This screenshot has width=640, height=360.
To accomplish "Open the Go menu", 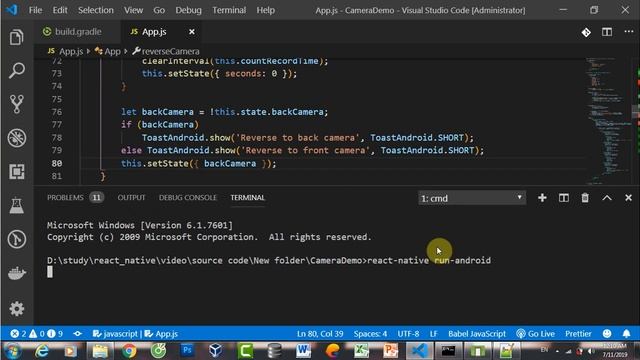I will 159,10.
